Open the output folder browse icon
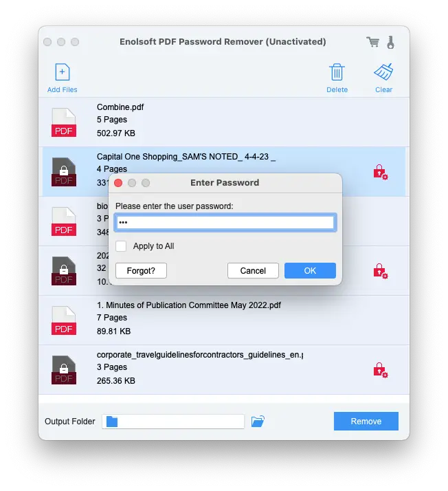Screen dimensions: 448x491 [x=258, y=421]
